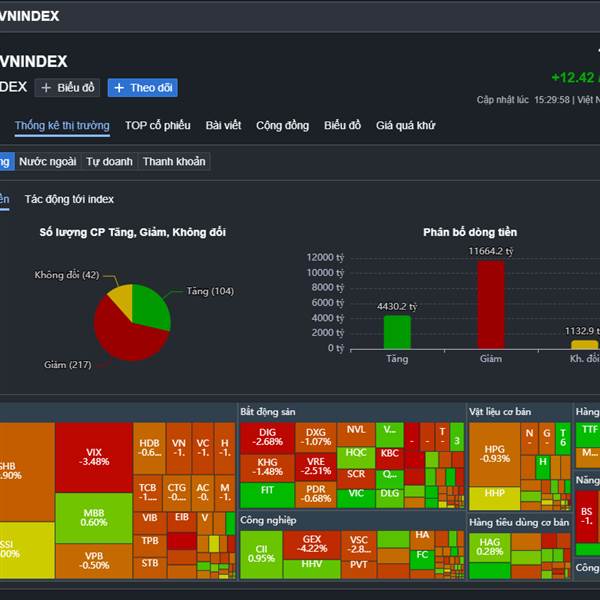This screenshot has height=600, width=600.
Task: Click the Hàng tiêu dùng cơ bản header
Action: pyautogui.click(x=519, y=523)
